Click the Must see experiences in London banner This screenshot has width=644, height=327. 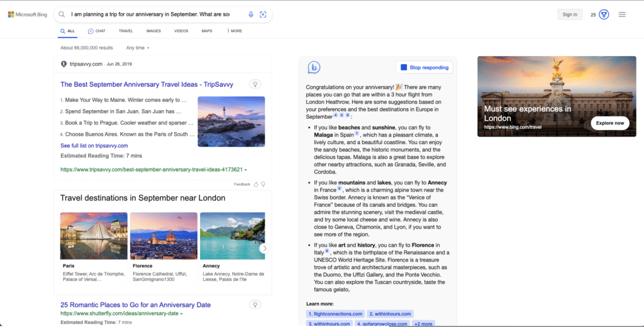pos(557,96)
